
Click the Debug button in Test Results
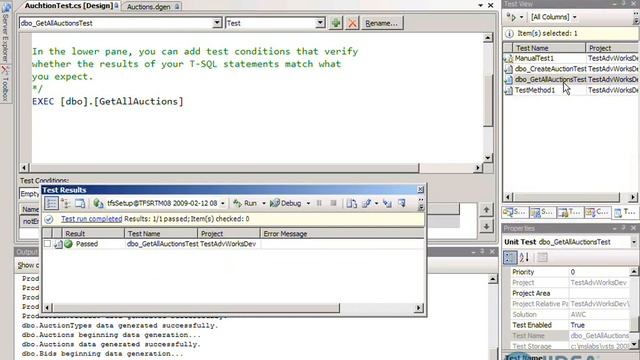click(x=286, y=203)
